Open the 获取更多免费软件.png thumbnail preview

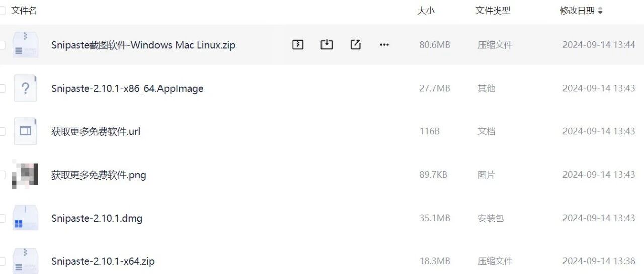[x=25, y=175]
